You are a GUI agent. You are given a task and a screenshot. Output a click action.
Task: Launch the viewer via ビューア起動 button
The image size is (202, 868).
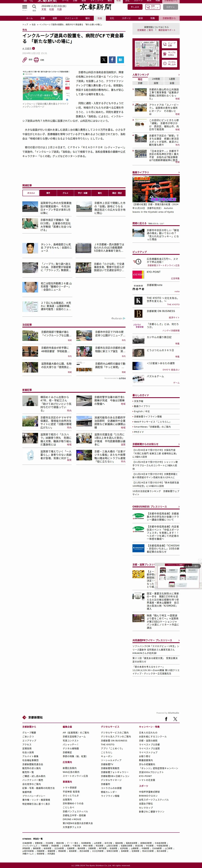[x=169, y=44]
